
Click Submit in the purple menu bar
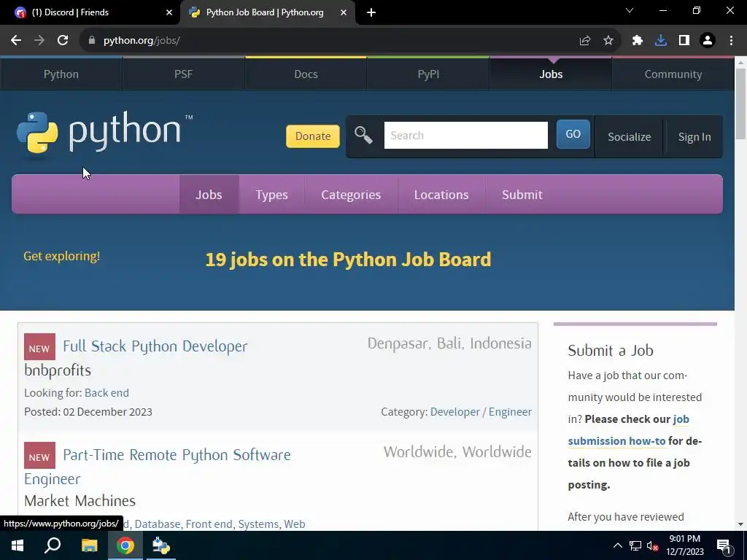tap(522, 194)
